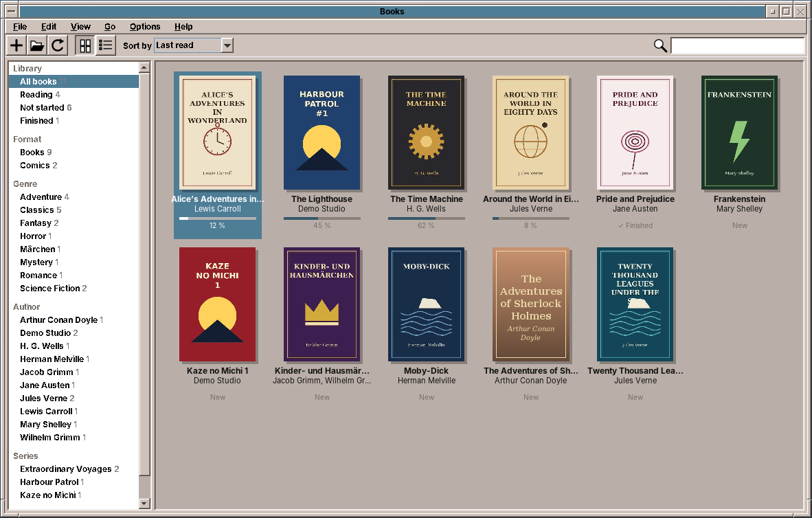Select author Jacob Grimm
Screen dimensions: 812x518
point(74,372)
